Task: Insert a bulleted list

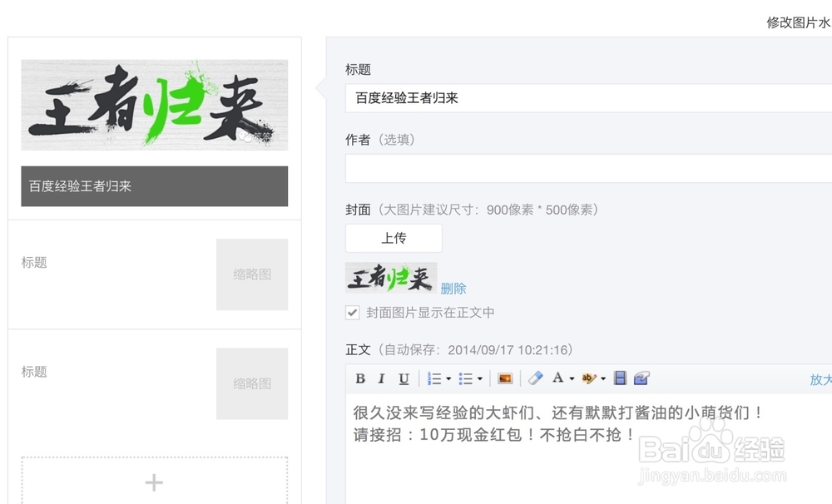Action: click(x=465, y=378)
